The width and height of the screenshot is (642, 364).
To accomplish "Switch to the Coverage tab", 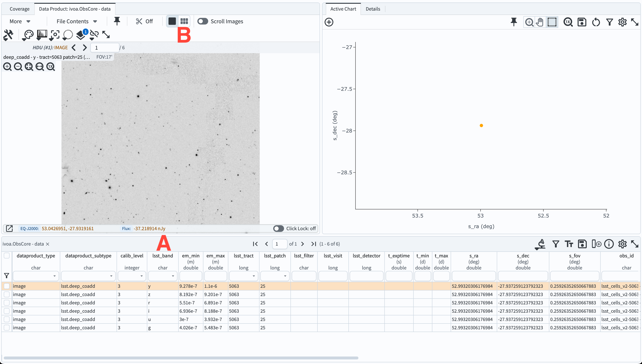I will [x=20, y=9].
